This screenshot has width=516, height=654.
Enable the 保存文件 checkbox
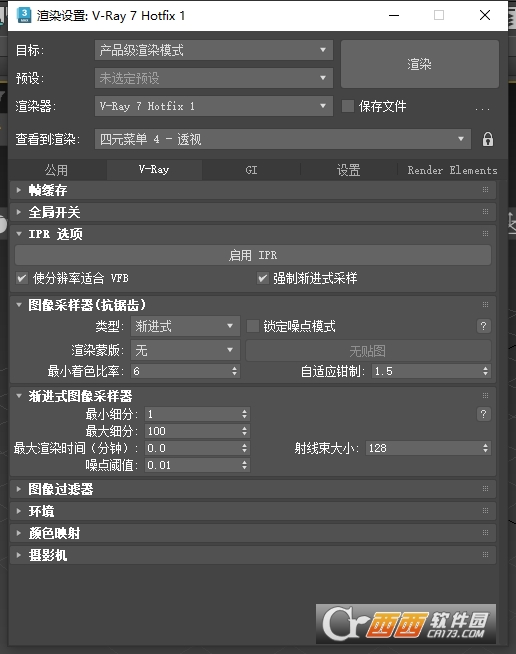point(347,106)
